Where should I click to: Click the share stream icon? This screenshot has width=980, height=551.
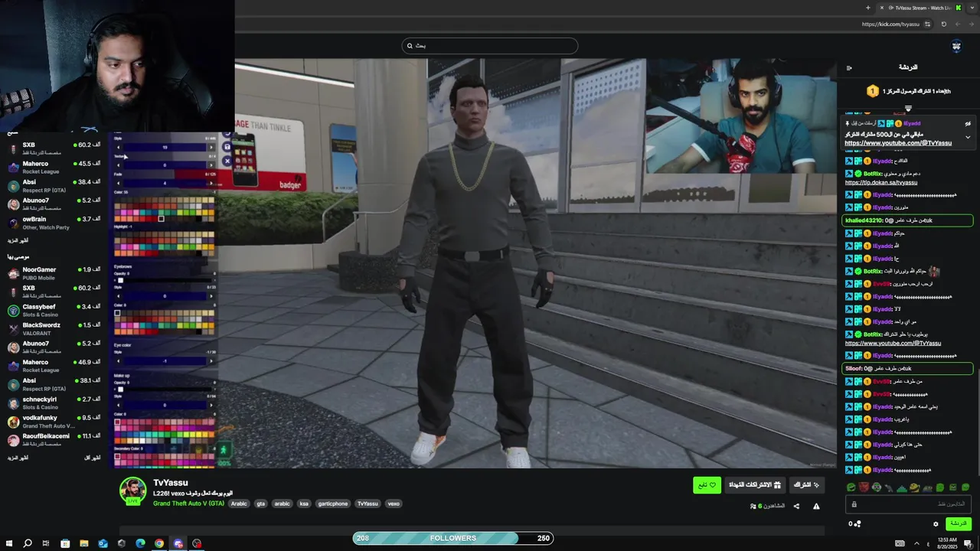pos(796,506)
